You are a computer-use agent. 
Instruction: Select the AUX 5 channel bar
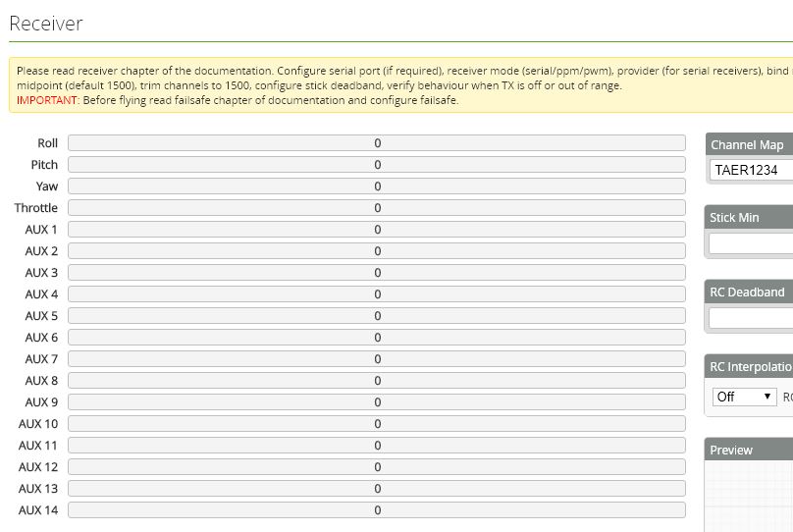[x=377, y=315]
